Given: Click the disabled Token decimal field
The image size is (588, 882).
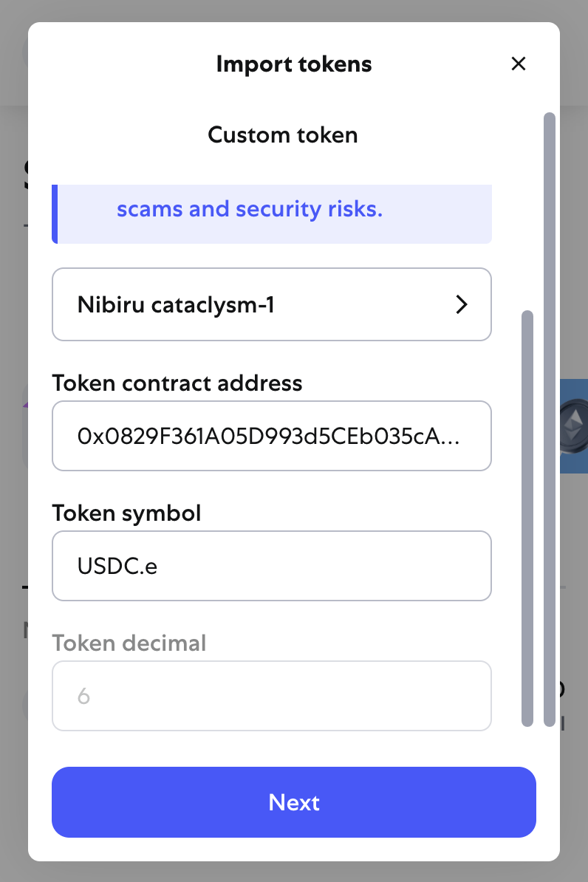Looking at the screenshot, I should pos(272,696).
